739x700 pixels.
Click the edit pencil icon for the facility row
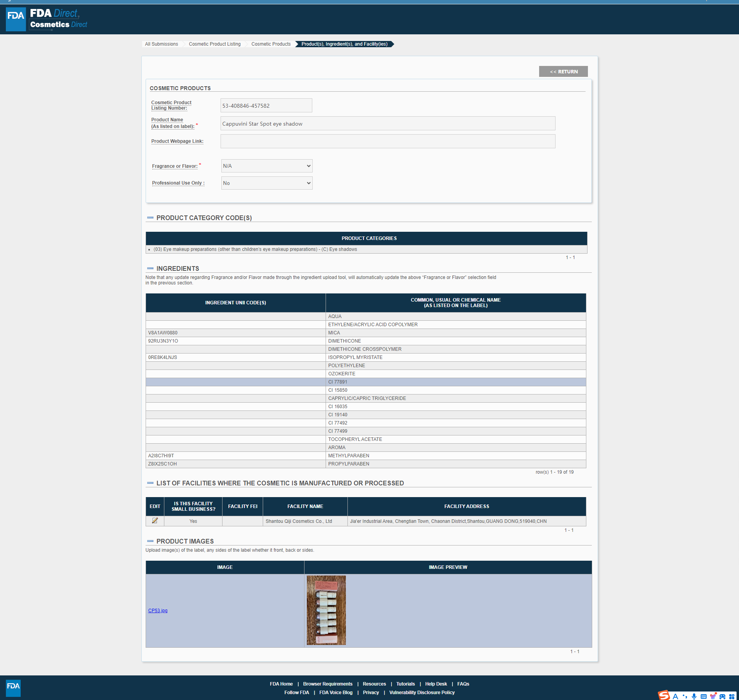point(155,521)
